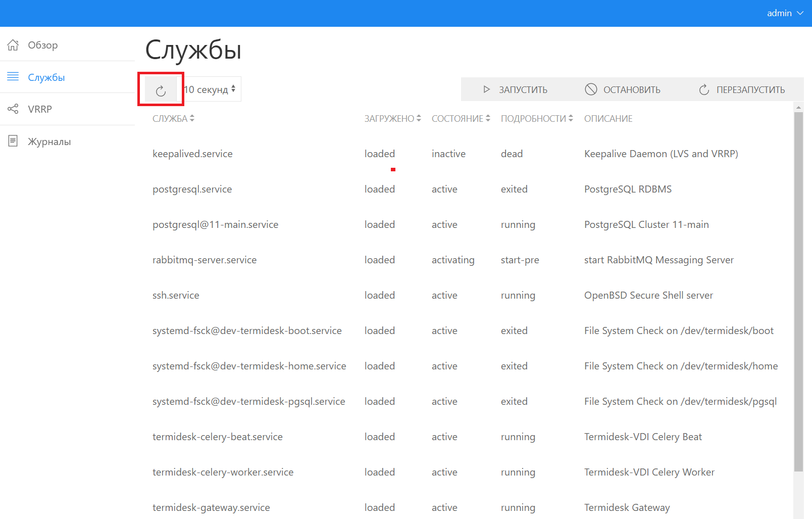The image size is (812, 519).
Task: Click the refresh services list icon
Action: coord(161,90)
